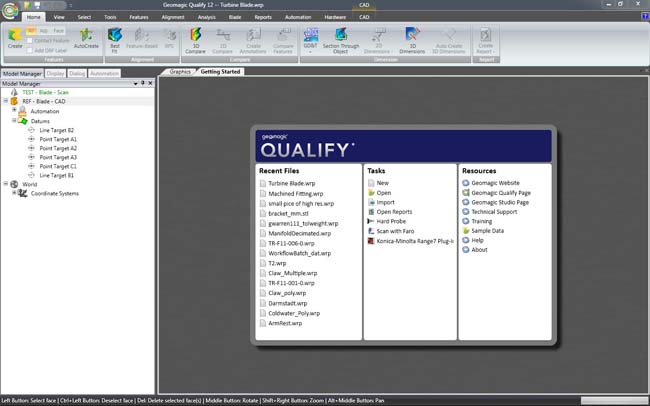Toggle the Adj feature mode button
Image resolution: width=650 pixels, height=406 pixels.
click(44, 31)
